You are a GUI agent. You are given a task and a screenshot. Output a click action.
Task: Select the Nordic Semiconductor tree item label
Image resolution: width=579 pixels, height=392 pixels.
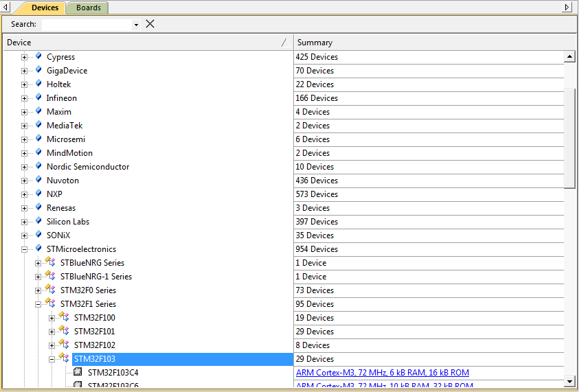(88, 167)
